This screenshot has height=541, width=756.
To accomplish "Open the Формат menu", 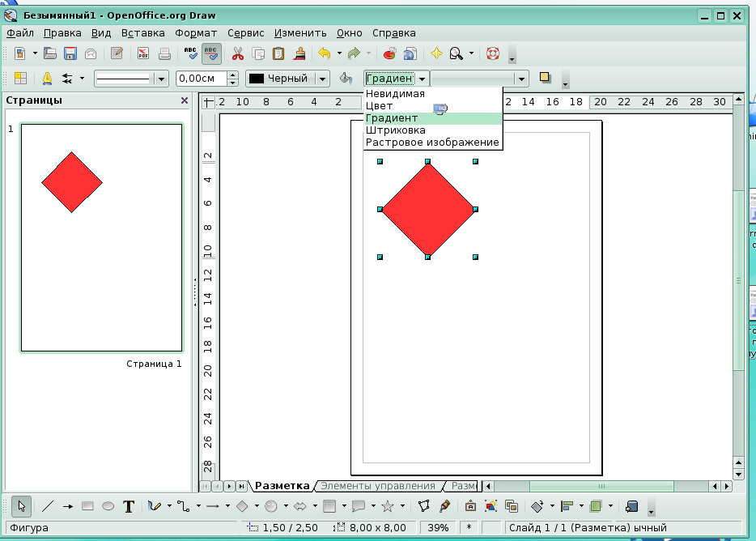I will pos(195,33).
